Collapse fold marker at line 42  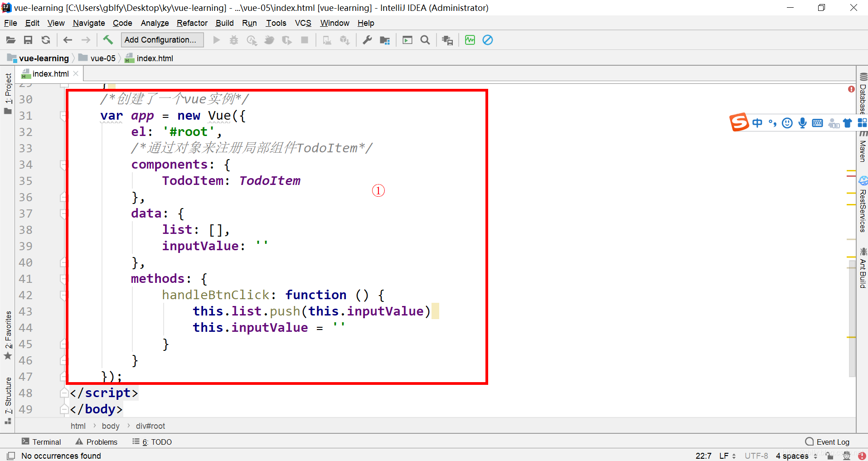coord(63,296)
